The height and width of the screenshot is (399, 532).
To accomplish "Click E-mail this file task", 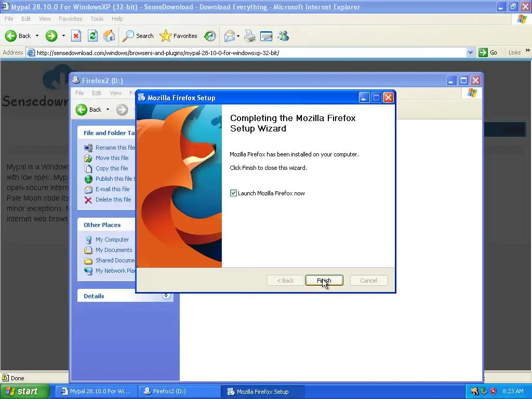I will (x=107, y=189).
